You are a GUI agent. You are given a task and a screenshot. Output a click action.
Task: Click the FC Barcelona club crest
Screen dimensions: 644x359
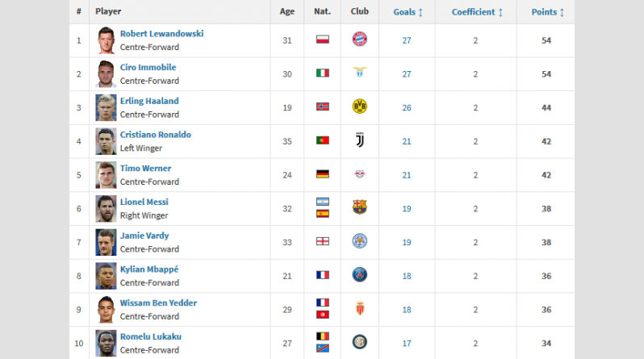(x=359, y=207)
